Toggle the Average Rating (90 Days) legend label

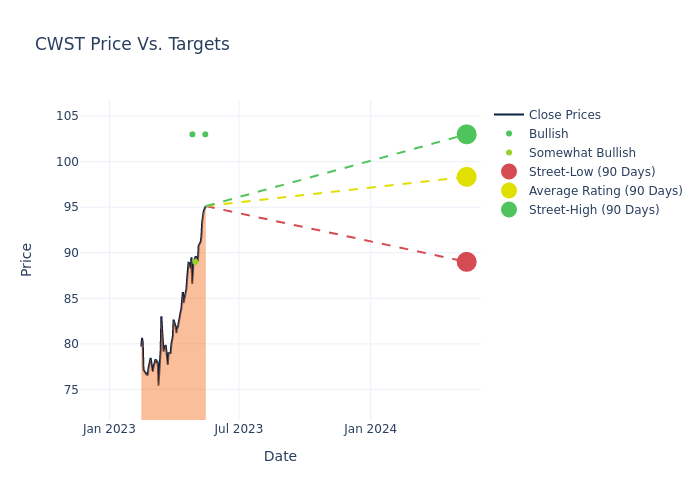605,191
